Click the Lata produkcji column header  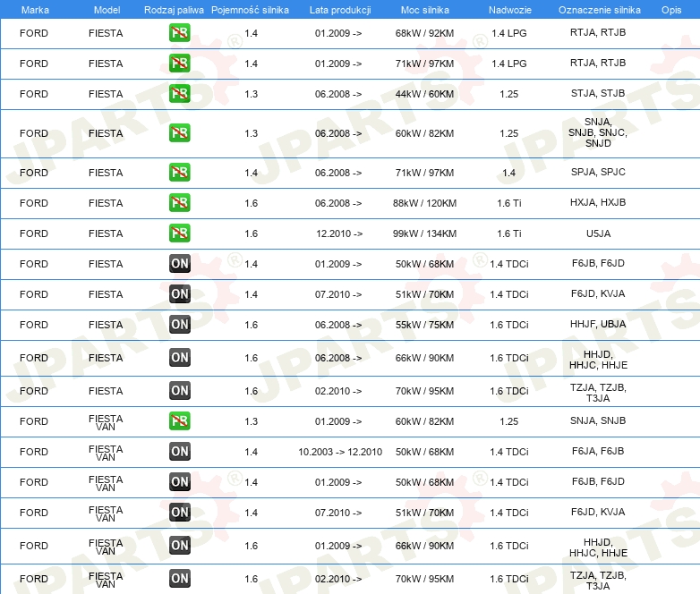340,10
